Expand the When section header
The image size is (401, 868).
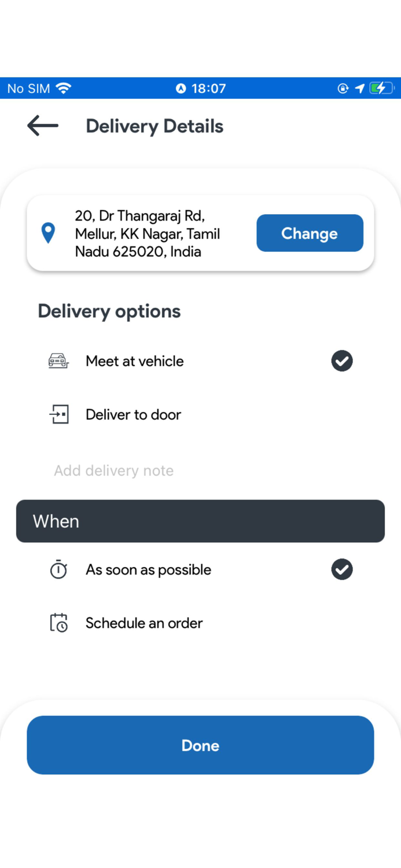click(200, 521)
